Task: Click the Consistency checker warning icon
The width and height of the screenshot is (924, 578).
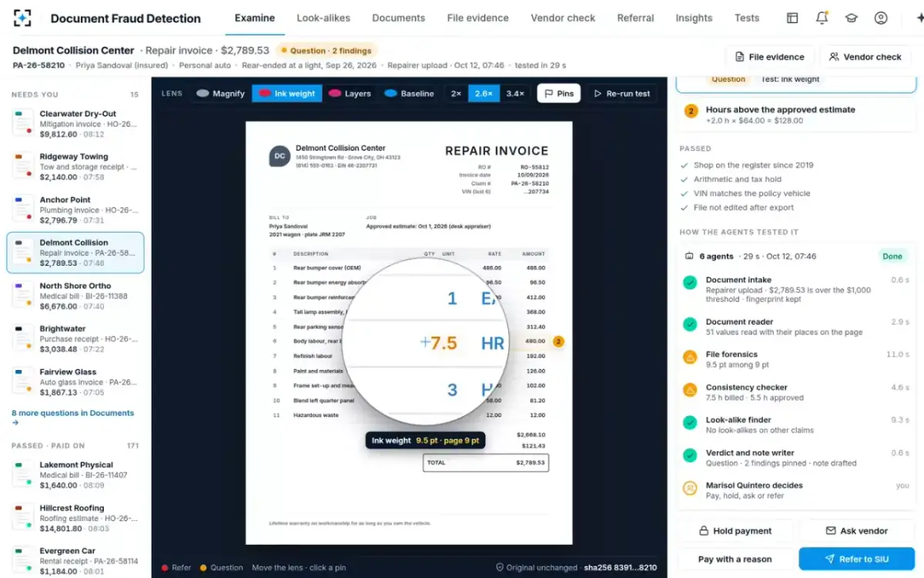Action: pyautogui.click(x=690, y=390)
